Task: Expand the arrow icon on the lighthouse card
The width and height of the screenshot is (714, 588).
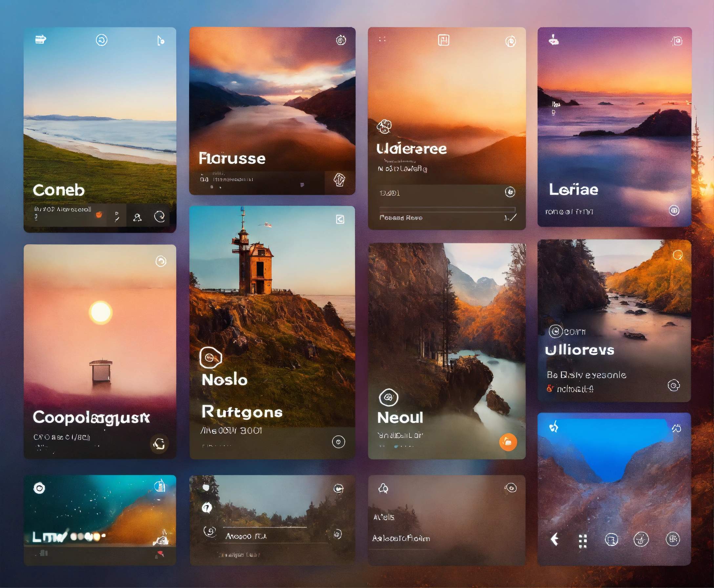Action: [x=340, y=220]
